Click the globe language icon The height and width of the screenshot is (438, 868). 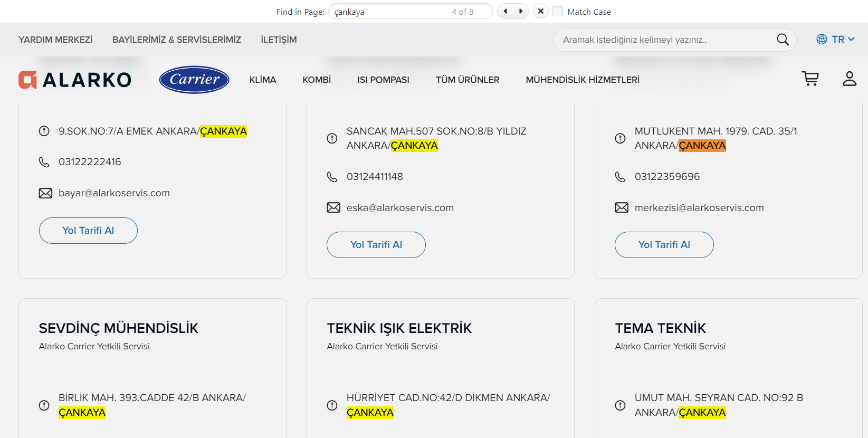tap(822, 39)
